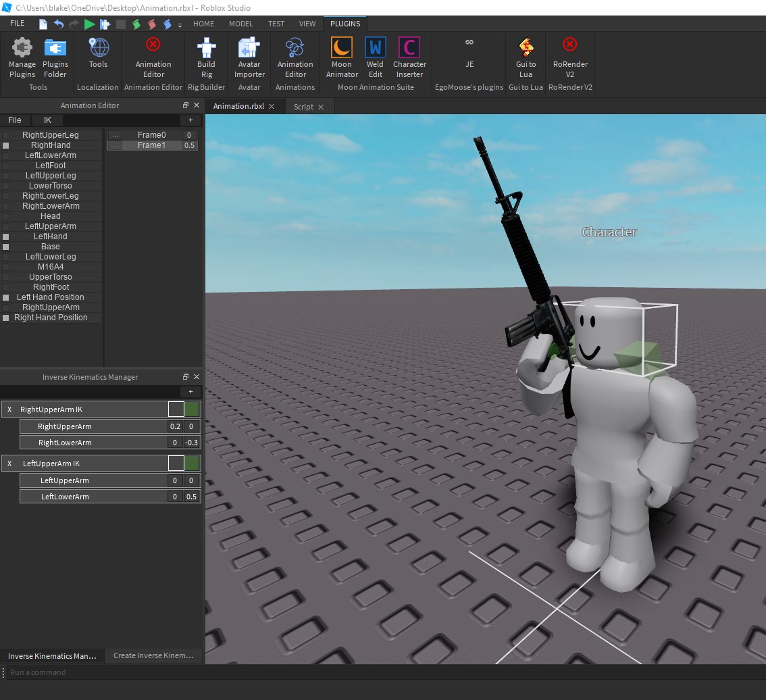The height and width of the screenshot is (700, 766).
Task: Launch the Build Rig plugin
Action: coord(206,57)
